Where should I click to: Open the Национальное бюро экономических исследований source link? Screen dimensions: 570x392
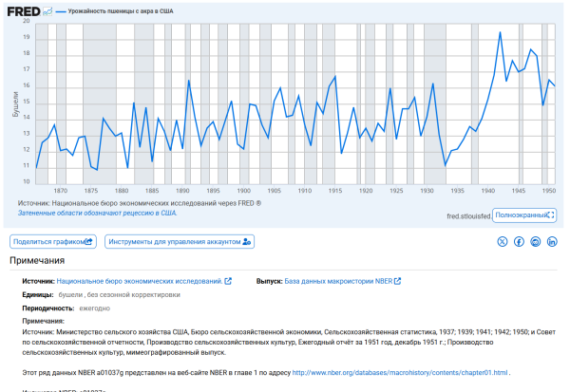click(139, 281)
